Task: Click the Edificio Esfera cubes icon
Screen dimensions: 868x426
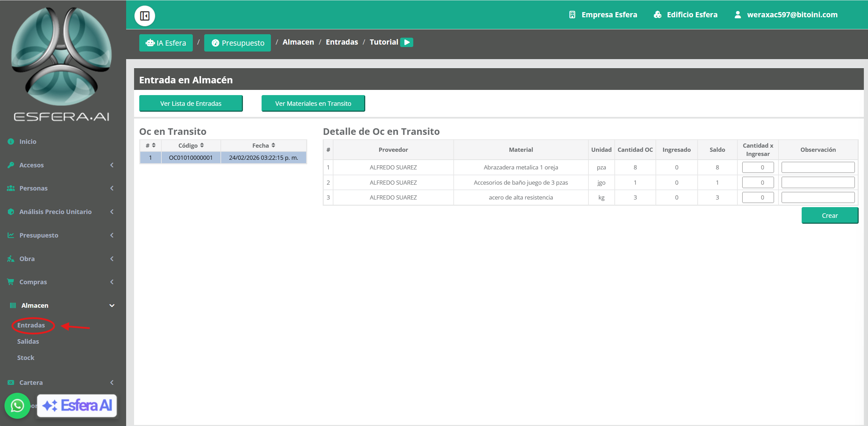Action: pyautogui.click(x=658, y=15)
